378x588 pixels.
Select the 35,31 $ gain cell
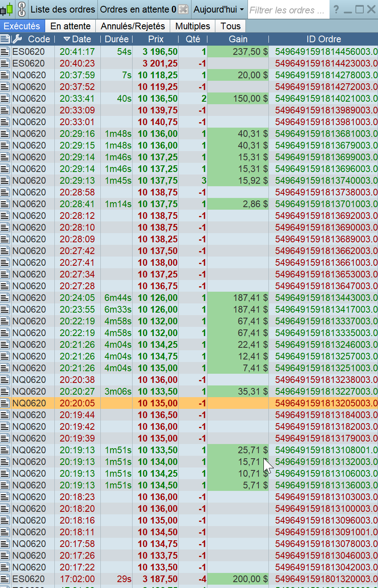pyautogui.click(x=238, y=392)
